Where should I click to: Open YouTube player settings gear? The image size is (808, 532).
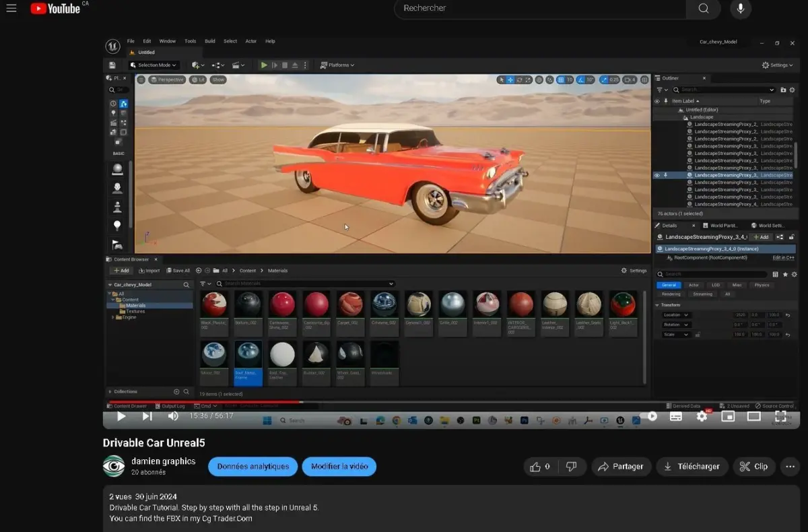[x=702, y=416]
